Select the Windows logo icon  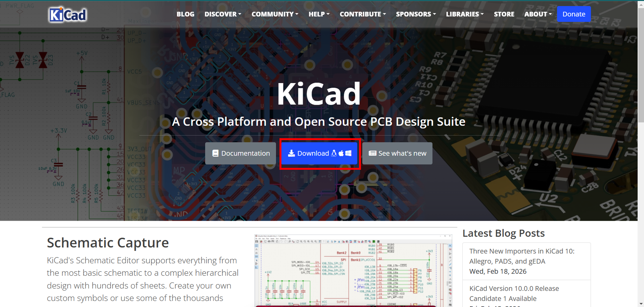(348, 153)
